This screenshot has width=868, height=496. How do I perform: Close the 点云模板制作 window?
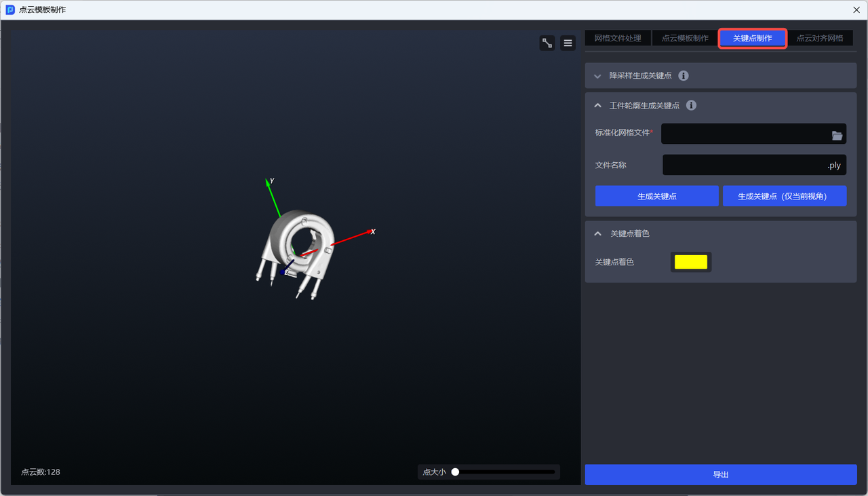pyautogui.click(x=856, y=10)
